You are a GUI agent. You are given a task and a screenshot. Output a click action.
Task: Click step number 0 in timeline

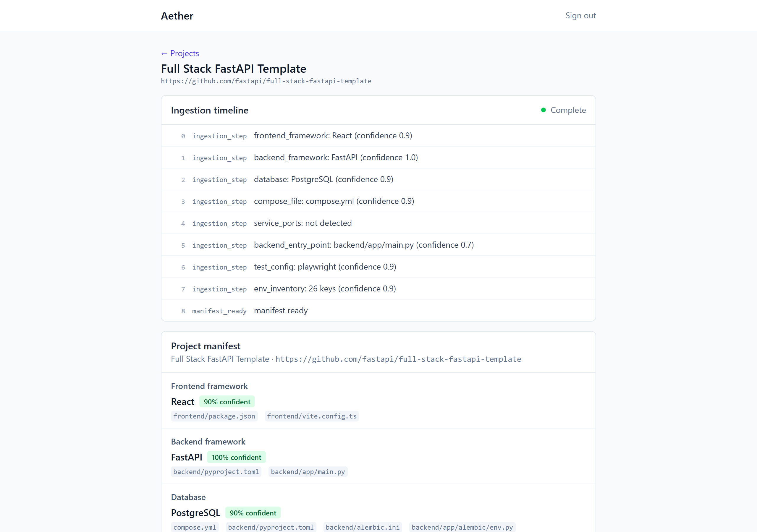(183, 136)
